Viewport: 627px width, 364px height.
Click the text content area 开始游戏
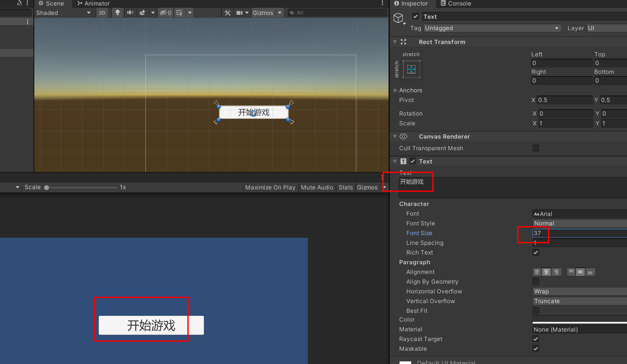click(x=513, y=188)
